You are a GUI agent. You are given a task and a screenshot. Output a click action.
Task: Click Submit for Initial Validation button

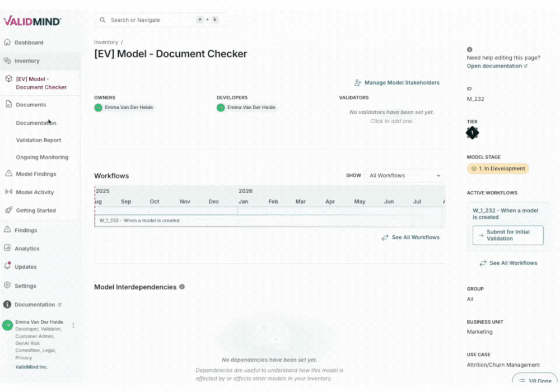click(x=508, y=235)
